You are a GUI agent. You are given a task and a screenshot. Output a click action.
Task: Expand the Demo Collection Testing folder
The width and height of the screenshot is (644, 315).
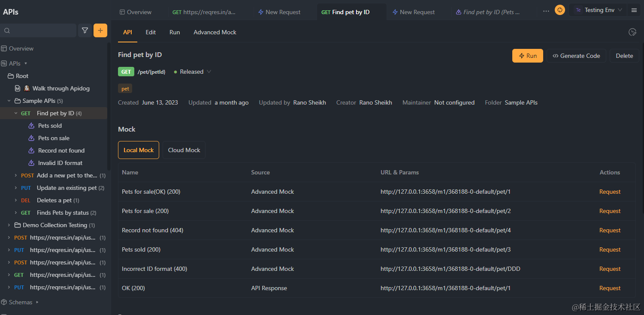point(9,225)
